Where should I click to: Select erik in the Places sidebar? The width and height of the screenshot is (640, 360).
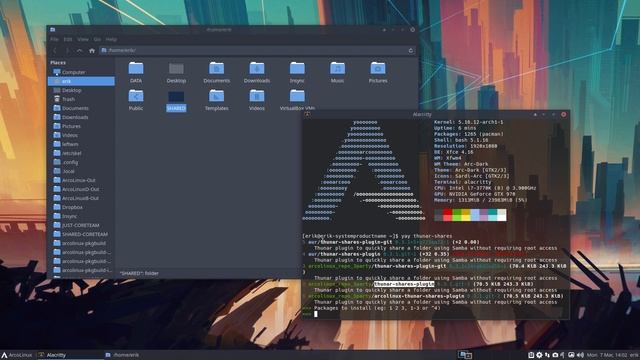point(81,81)
